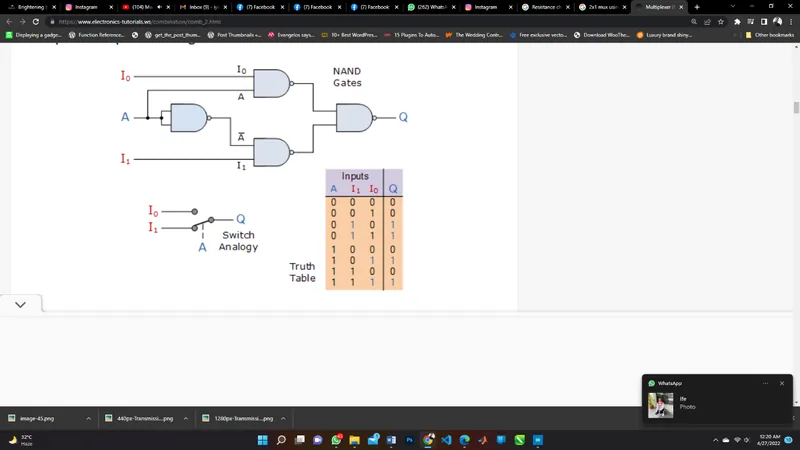Open Task View on the taskbar

(299, 440)
